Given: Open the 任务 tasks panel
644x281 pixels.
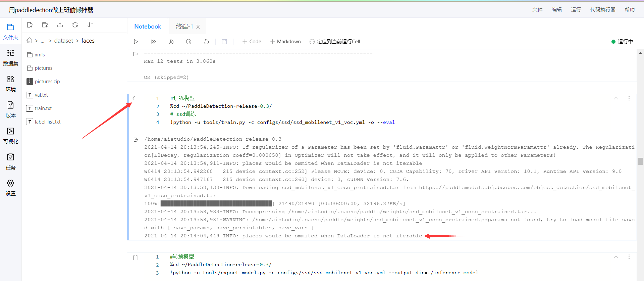Looking at the screenshot, I should tap(11, 162).
